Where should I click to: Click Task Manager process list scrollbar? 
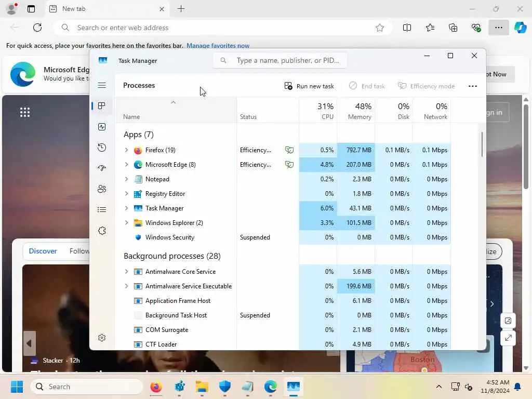click(482, 144)
